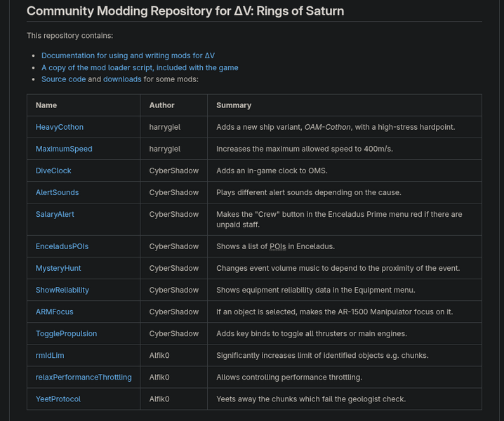This screenshot has width=504, height=421.
Task: Open the AlertSounds mod link
Action: pos(58,193)
